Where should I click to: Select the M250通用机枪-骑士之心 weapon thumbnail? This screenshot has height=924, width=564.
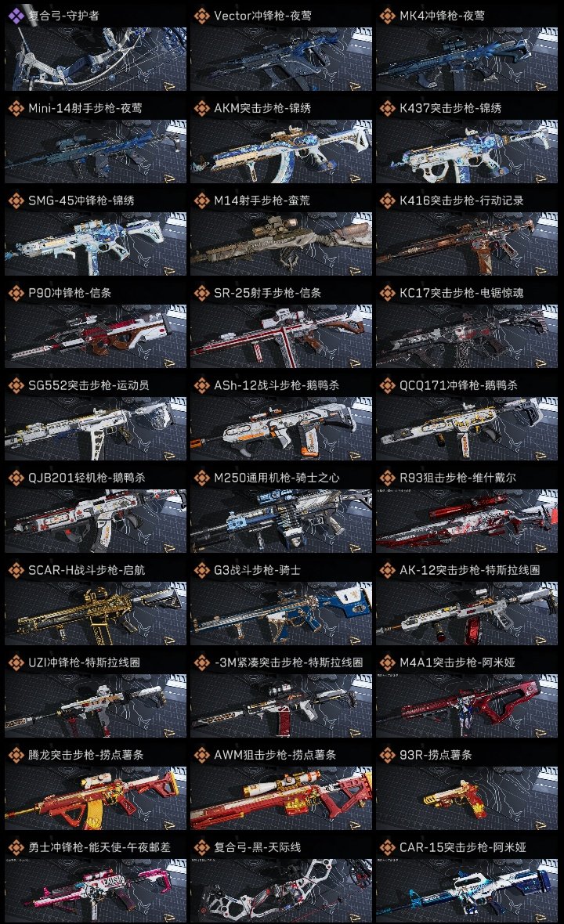coord(281,521)
